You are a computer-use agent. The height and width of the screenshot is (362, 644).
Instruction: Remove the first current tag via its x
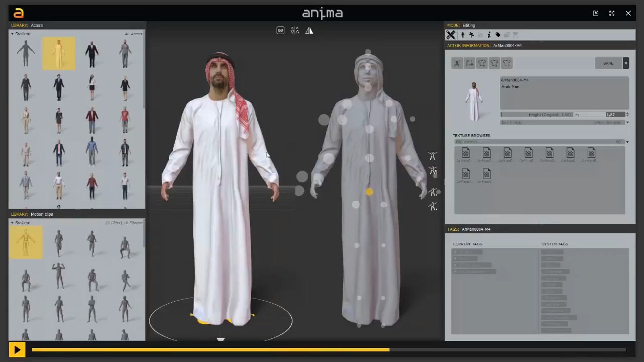click(455, 252)
